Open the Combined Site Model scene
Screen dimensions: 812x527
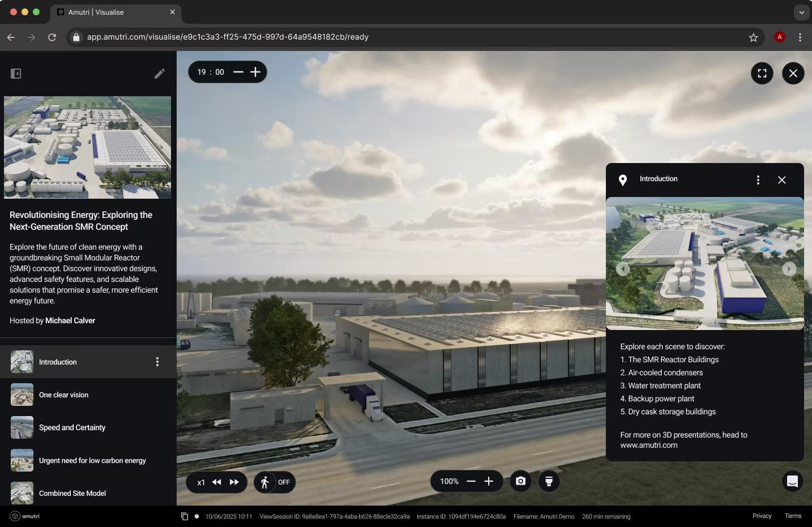(x=88, y=493)
